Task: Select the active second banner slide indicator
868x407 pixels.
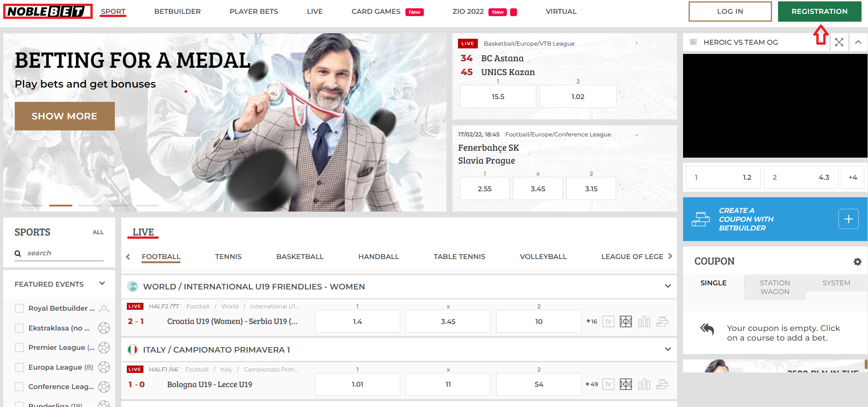Action: pos(61,205)
